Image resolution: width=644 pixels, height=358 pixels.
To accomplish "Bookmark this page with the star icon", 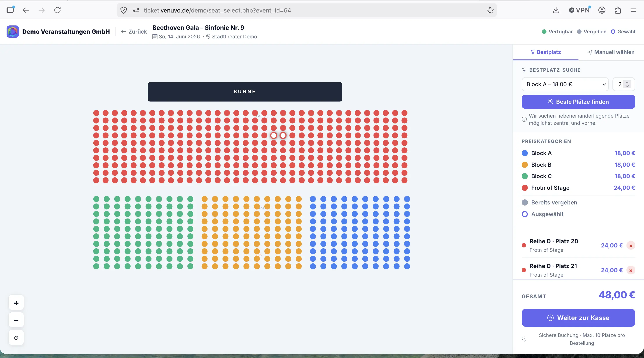I will [x=490, y=10].
